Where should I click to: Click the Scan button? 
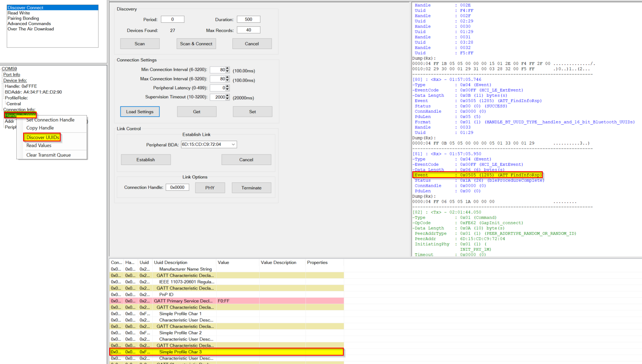coord(140,44)
